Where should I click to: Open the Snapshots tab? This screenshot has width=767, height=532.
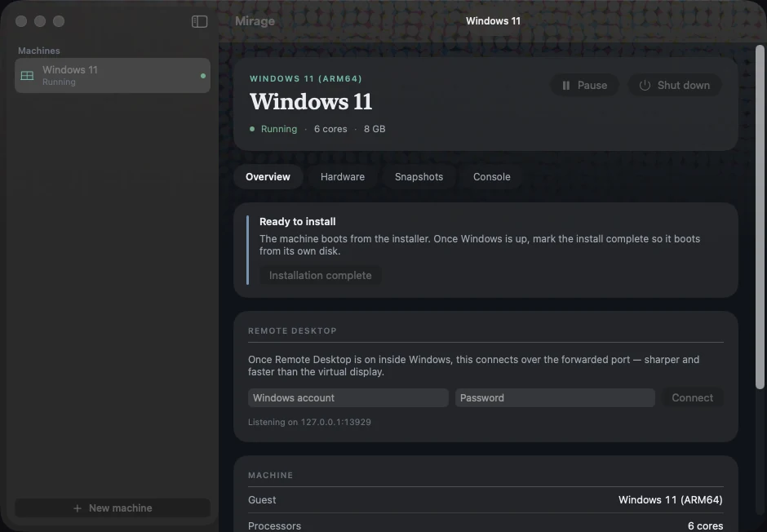(419, 177)
